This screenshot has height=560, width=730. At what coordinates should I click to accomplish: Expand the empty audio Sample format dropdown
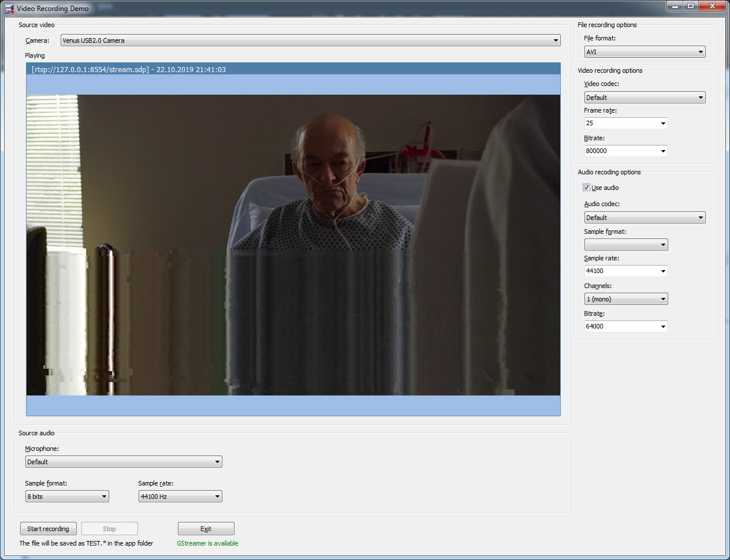click(x=663, y=245)
